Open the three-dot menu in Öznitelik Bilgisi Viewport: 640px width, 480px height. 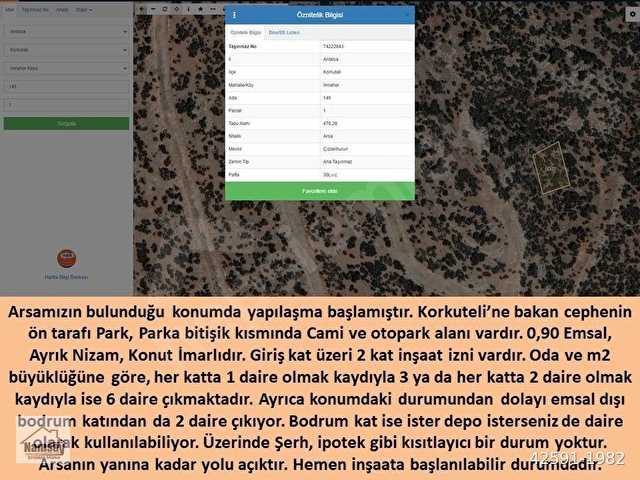click(234, 15)
